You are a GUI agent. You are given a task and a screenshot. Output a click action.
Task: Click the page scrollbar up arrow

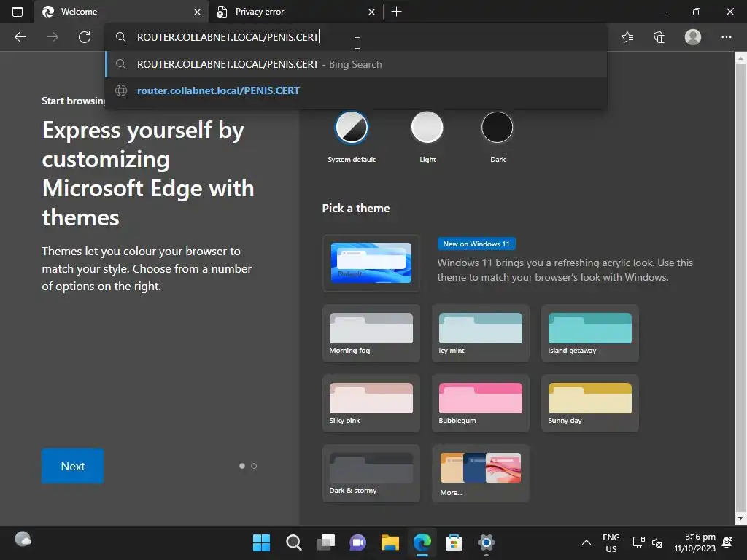(x=740, y=58)
